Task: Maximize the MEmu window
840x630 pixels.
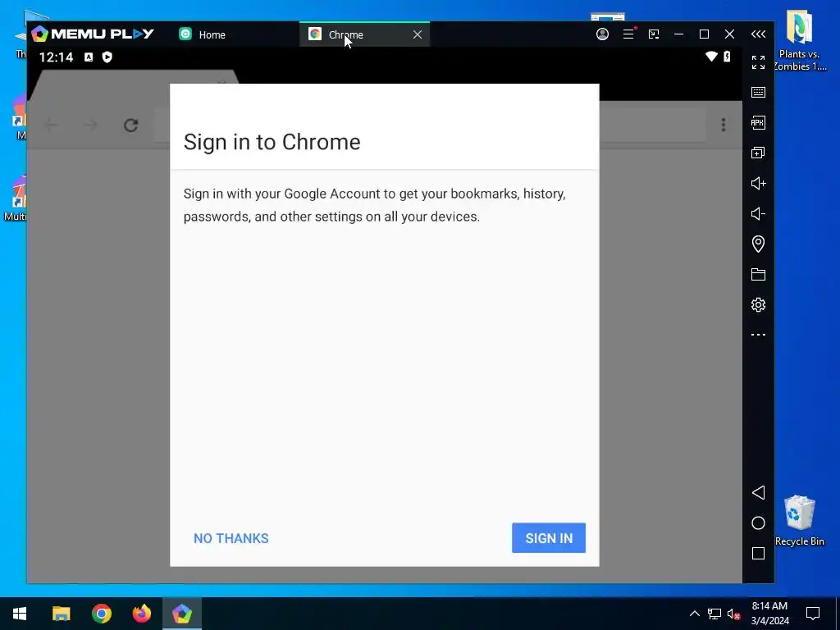Action: pyautogui.click(x=704, y=34)
